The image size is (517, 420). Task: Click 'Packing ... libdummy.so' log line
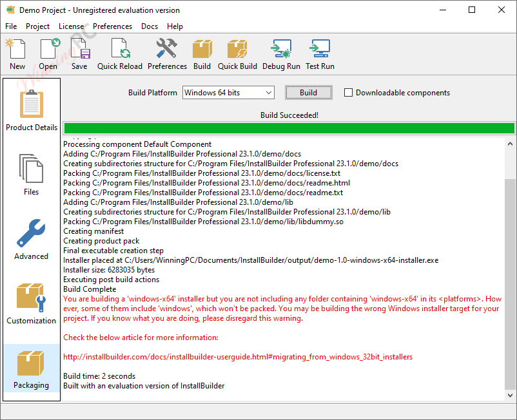(x=204, y=222)
